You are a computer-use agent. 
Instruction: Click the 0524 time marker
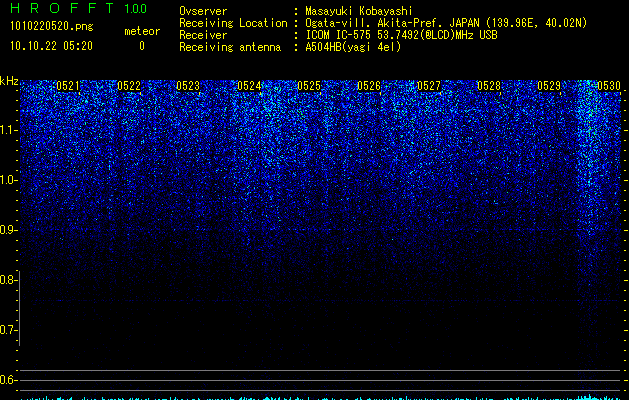click(249, 86)
